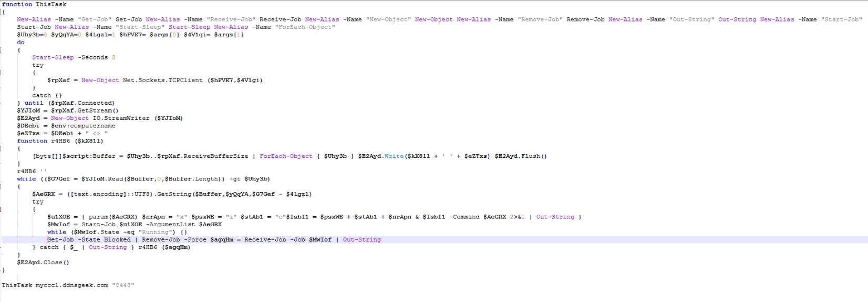This screenshot has width=868, height=302.
Task: Click the do keyword
Action: click(x=20, y=42)
